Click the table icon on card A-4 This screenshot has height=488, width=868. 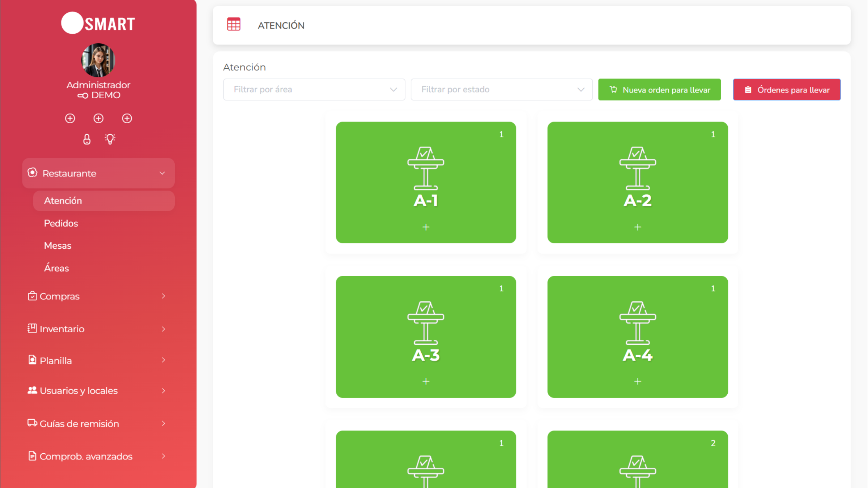[x=638, y=323]
